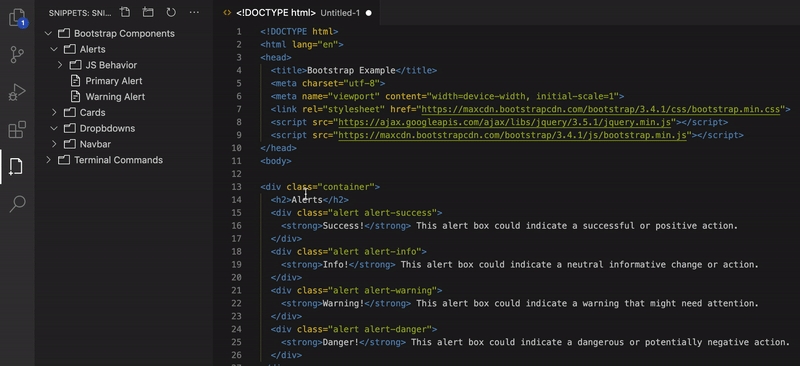Open the jquery.min.js googleapis link
Screen dimensions: 800x366
pos(507,123)
